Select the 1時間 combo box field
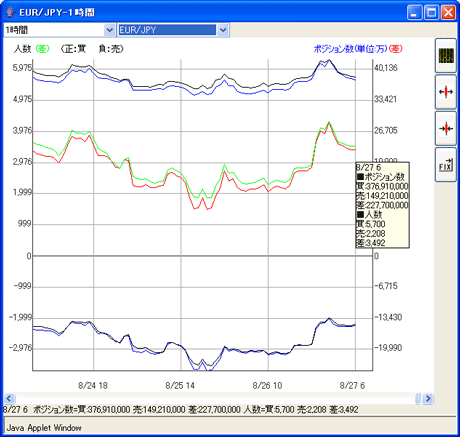This screenshot has height=437, width=460. [x=59, y=30]
